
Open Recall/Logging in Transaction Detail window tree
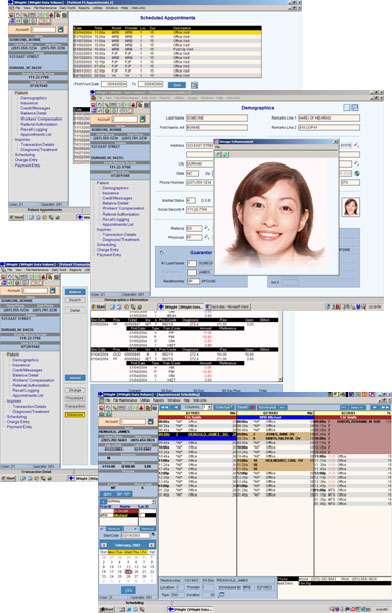pos(25,390)
